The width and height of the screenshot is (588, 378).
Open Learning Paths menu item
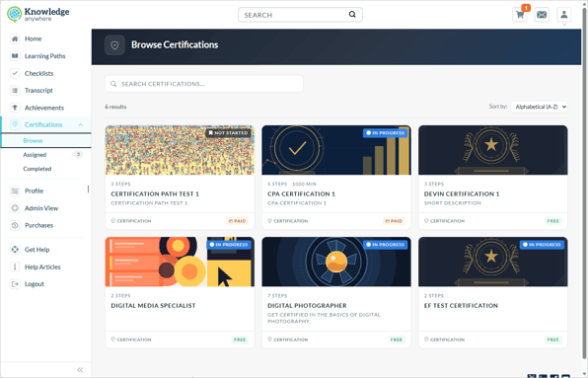(x=45, y=56)
